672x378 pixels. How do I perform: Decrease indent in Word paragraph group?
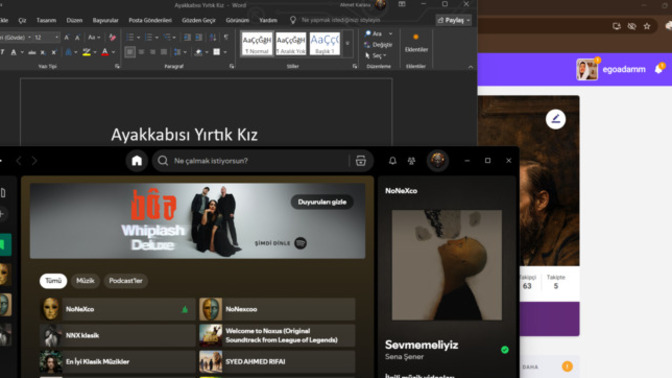click(187, 38)
